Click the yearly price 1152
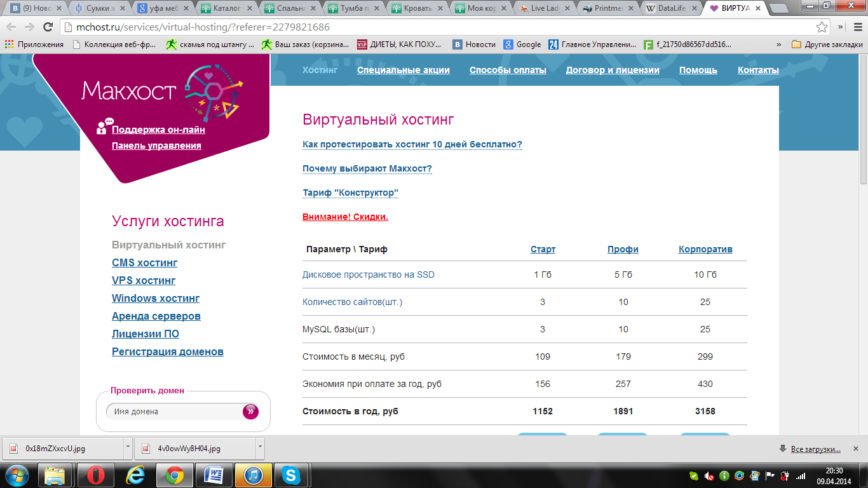The image size is (868, 488). click(543, 411)
